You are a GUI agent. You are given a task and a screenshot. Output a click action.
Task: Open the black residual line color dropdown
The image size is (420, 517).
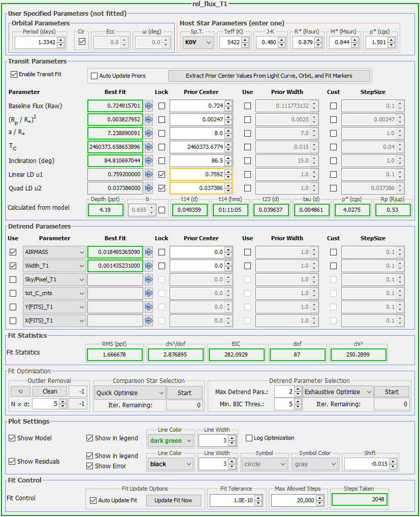[171, 464]
